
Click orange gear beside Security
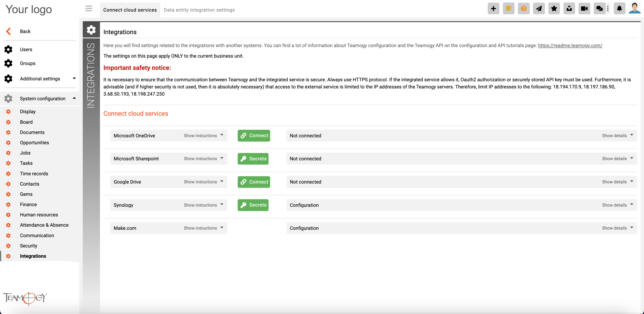pyautogui.click(x=8, y=246)
